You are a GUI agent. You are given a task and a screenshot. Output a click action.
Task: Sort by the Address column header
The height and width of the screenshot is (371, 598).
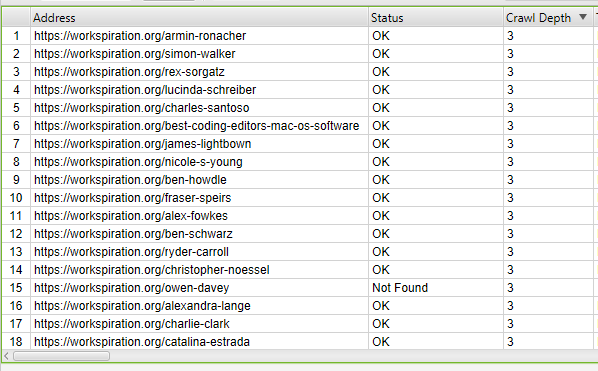click(199, 18)
